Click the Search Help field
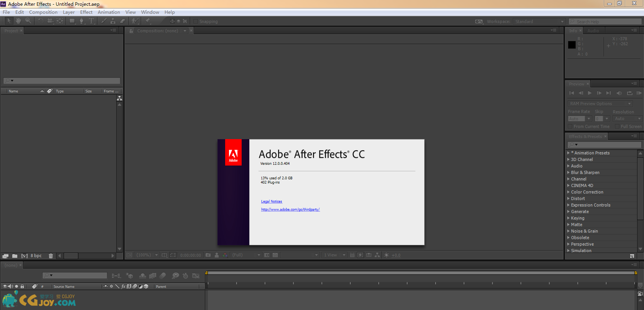 pyautogui.click(x=605, y=21)
